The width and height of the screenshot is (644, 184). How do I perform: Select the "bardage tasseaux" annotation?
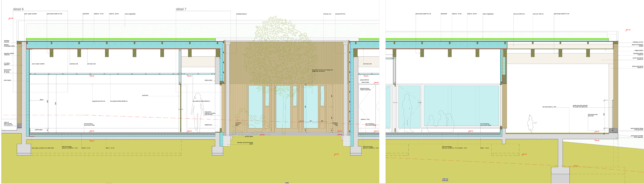(x=241, y=14)
